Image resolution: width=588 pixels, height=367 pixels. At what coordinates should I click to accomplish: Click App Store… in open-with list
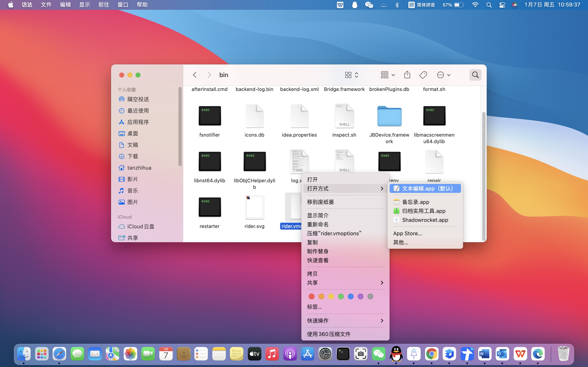tap(408, 233)
